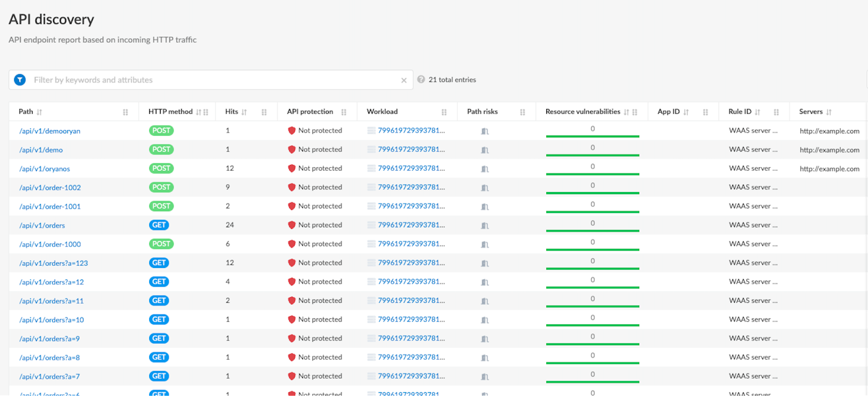
Task: Click the hits value 24 for /api/v1/orders
Action: (230, 225)
